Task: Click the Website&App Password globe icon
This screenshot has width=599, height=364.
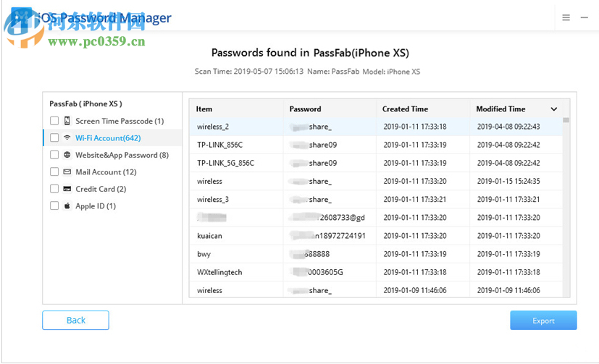Action: 67,155
